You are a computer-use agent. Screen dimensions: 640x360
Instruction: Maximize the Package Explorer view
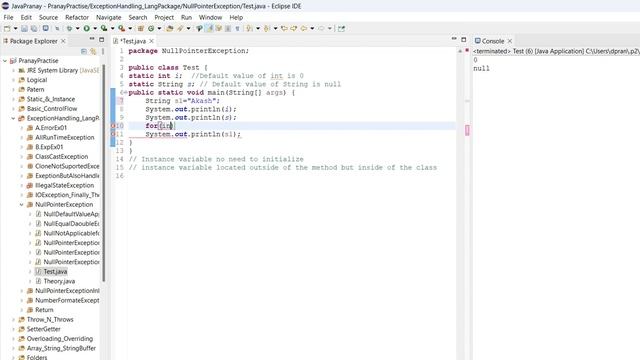(102, 40)
